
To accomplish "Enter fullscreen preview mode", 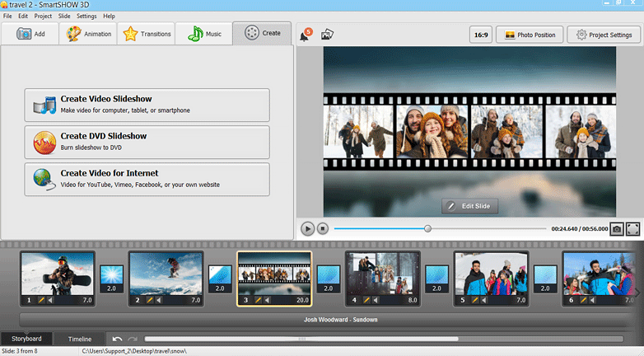I will coord(633,228).
